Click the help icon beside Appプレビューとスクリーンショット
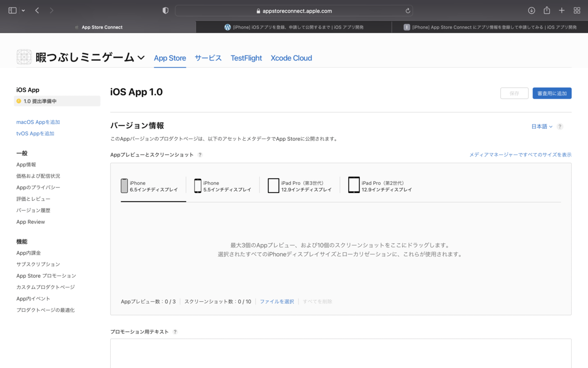The image size is (588, 368). click(x=200, y=155)
